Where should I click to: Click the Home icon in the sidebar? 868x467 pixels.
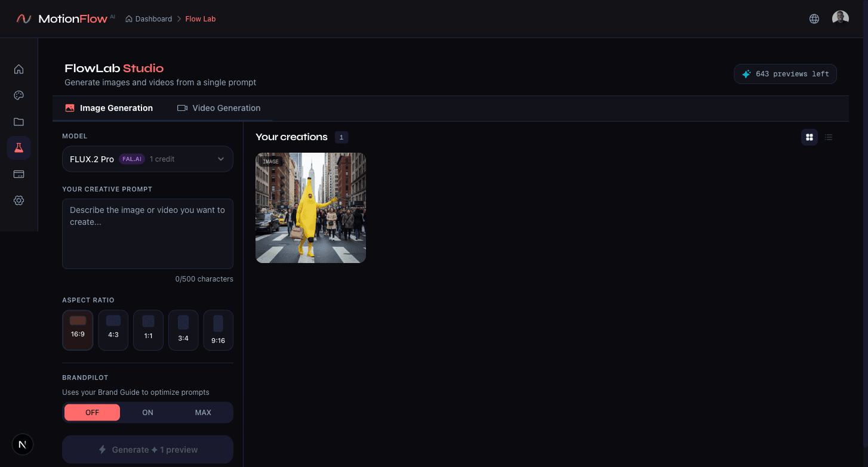point(19,69)
